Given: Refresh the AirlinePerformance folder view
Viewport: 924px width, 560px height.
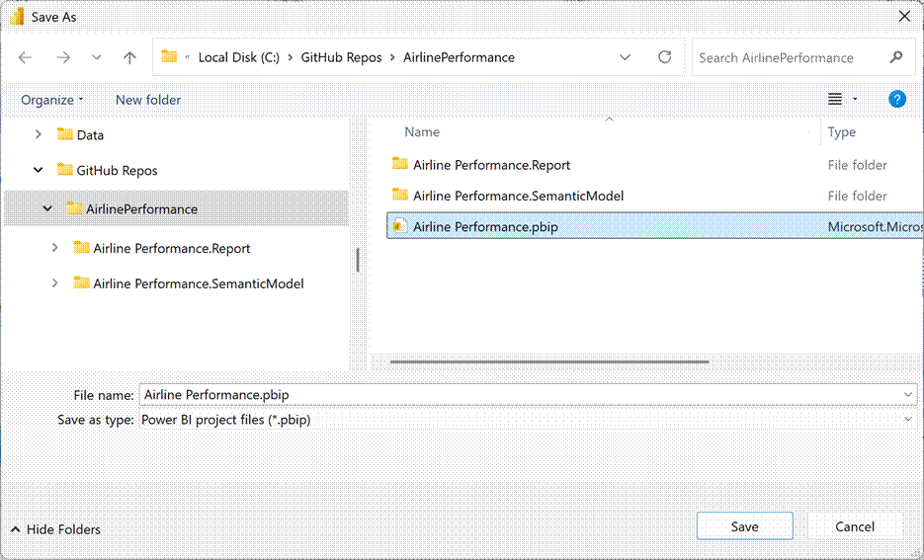Looking at the screenshot, I should [x=665, y=57].
